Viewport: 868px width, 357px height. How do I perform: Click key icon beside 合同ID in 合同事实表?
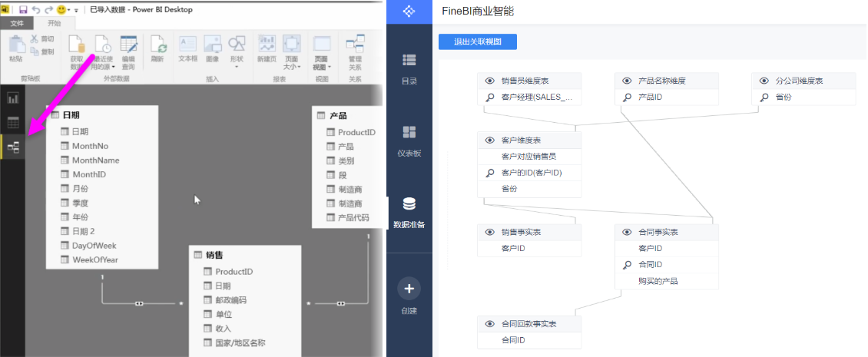coord(627,265)
